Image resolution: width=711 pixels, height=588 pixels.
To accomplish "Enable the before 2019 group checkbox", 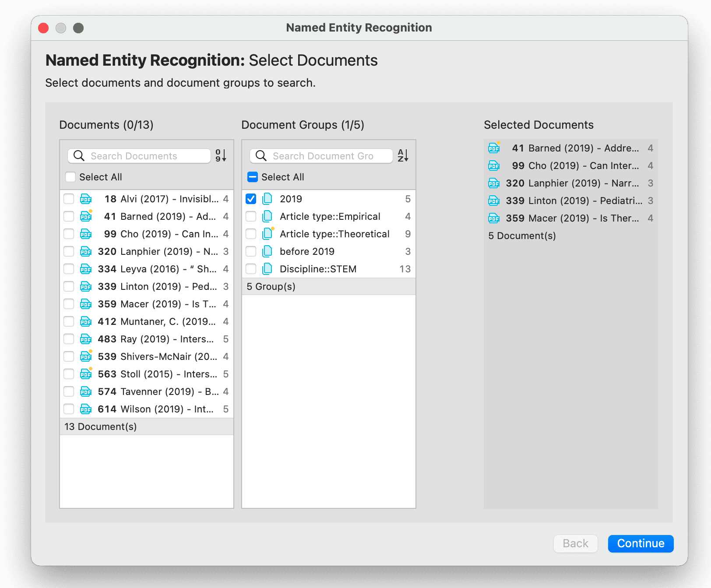I will coord(251,251).
